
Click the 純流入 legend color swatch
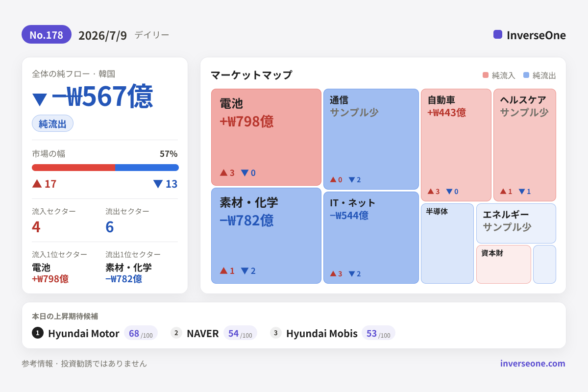(486, 75)
